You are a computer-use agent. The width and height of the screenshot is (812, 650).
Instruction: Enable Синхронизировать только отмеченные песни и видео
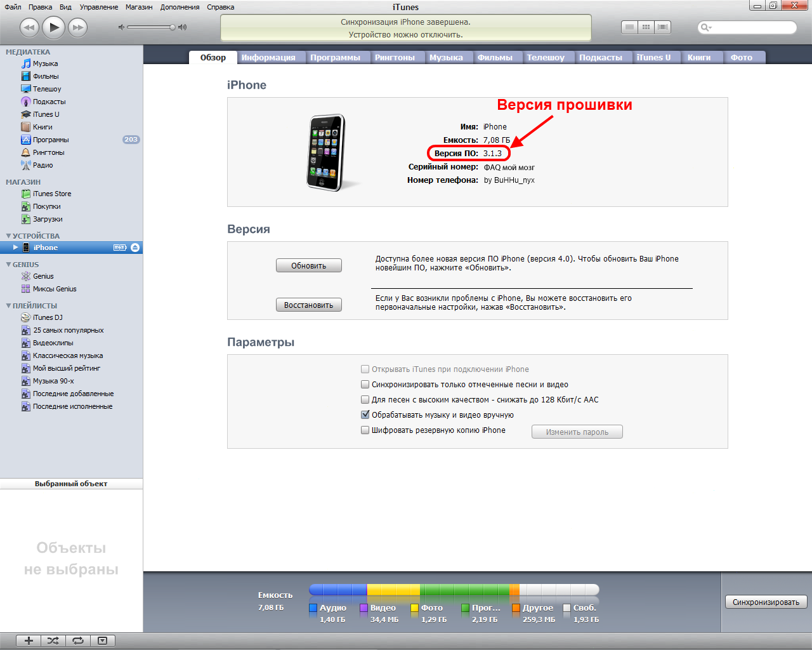365,384
